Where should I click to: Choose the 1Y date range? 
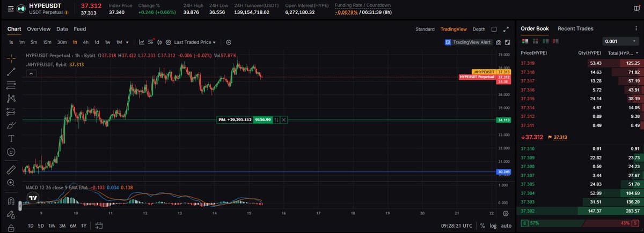click(x=83, y=226)
